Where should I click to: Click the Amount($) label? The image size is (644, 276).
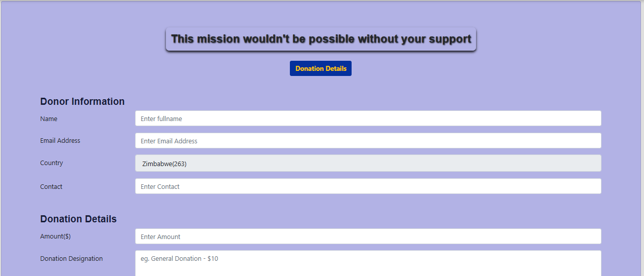55,236
